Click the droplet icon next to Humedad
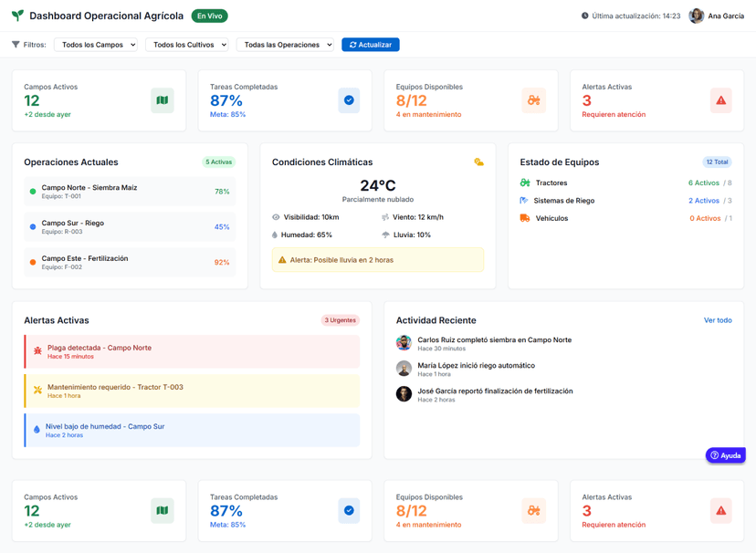 tap(275, 235)
